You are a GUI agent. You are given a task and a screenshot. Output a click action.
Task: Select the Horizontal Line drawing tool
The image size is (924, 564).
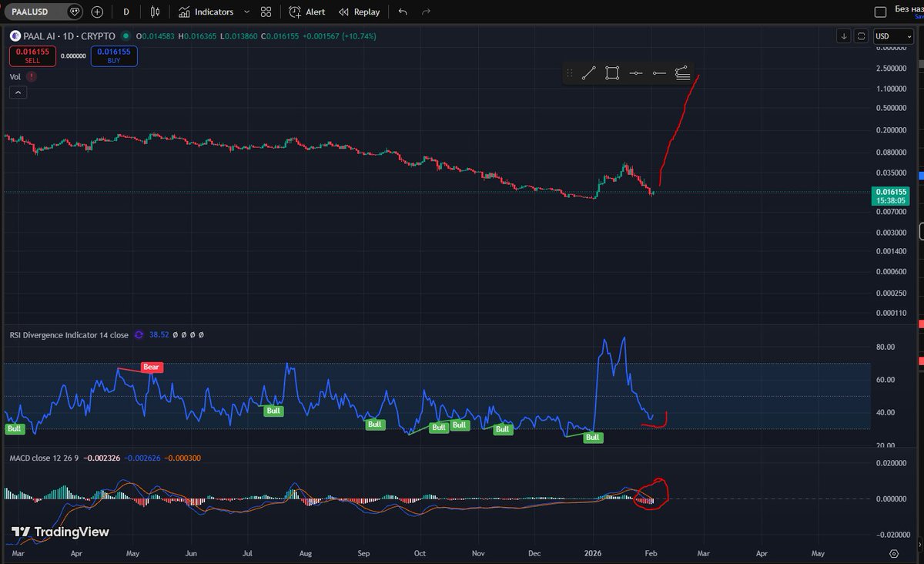pos(635,73)
